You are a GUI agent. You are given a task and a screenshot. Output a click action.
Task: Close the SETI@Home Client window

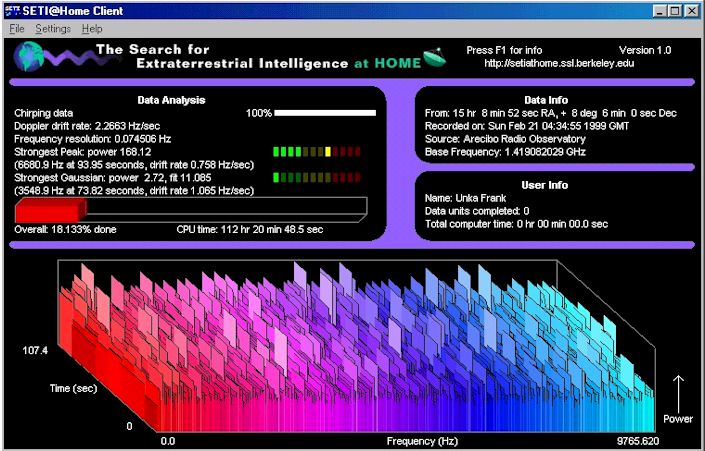692,11
